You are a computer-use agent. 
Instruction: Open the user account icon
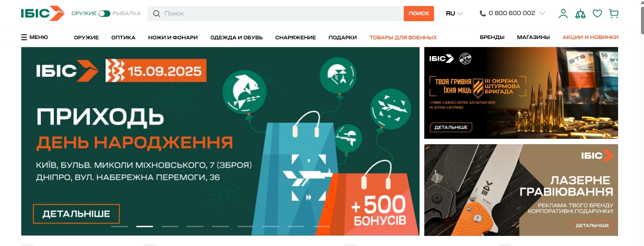[563, 13]
